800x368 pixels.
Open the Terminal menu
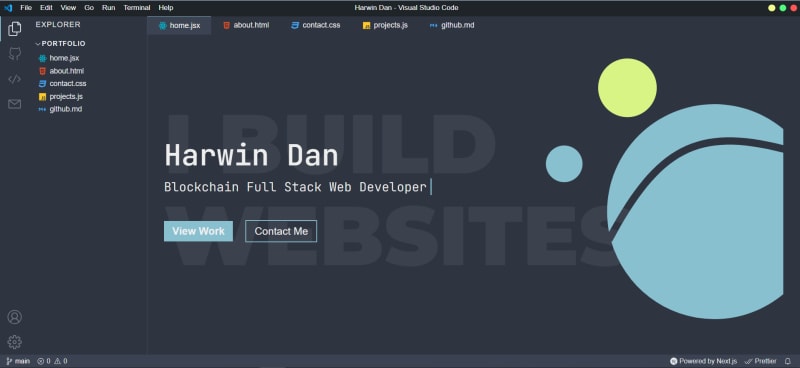click(x=137, y=8)
